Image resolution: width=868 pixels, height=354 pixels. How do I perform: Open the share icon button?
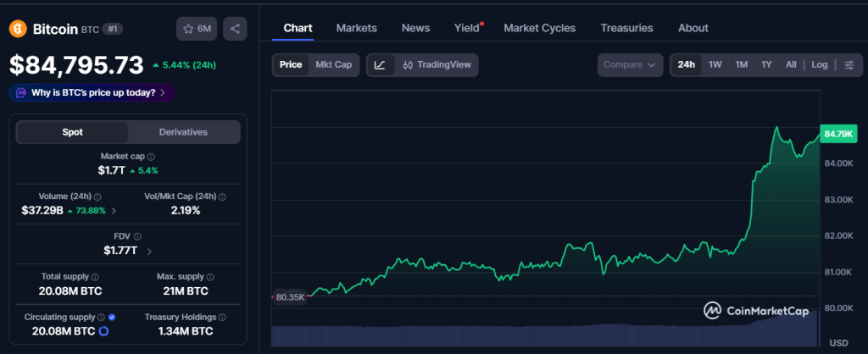[x=236, y=29]
